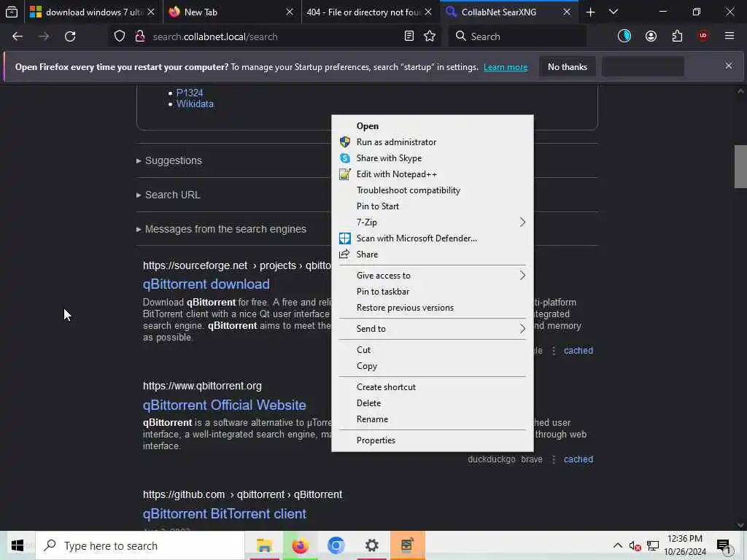Choose Pin to Start
Screen dimensions: 747x560
tap(433, 206)
